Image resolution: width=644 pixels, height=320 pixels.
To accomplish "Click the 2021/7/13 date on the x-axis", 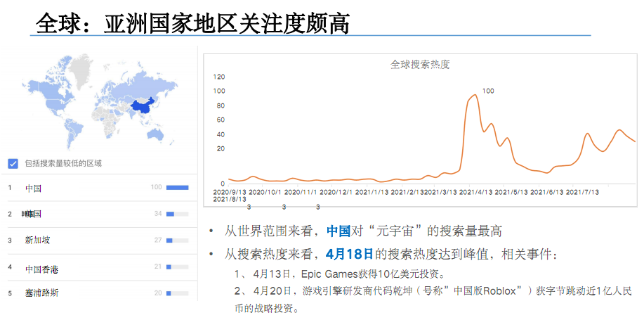I will click(581, 191).
